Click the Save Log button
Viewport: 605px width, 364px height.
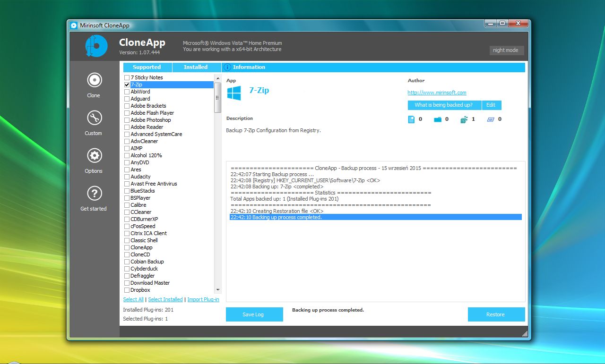[x=254, y=314]
